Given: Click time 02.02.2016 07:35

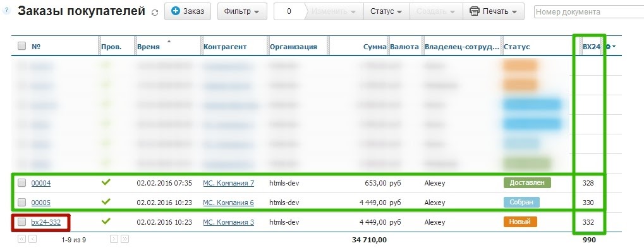Looking at the screenshot, I should 164,183.
